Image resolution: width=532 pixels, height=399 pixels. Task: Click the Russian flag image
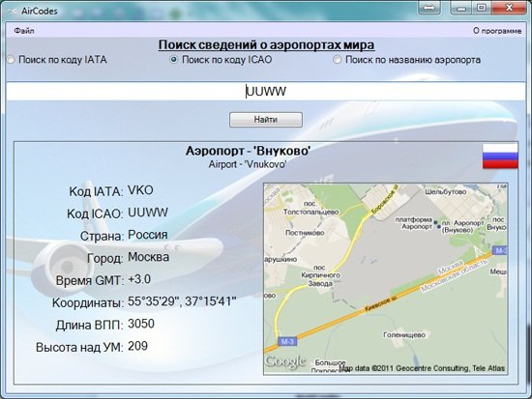(x=500, y=156)
